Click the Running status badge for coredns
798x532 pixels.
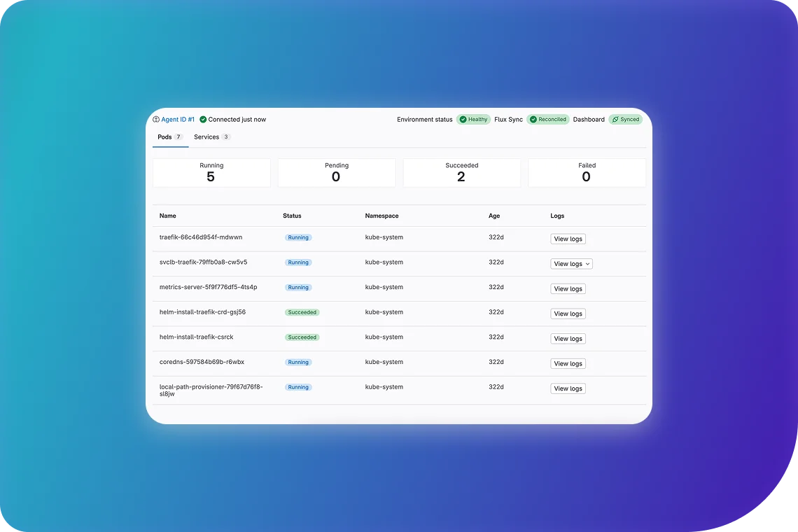pos(298,363)
